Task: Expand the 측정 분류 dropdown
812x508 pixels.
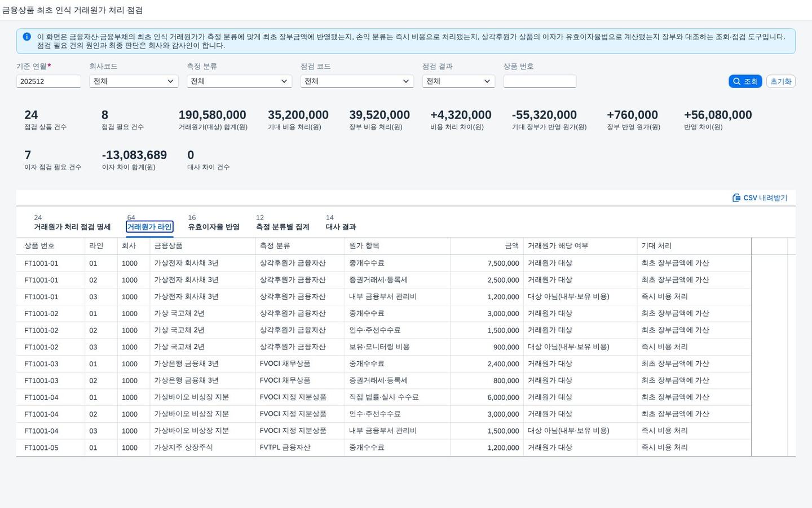Action: pos(239,81)
